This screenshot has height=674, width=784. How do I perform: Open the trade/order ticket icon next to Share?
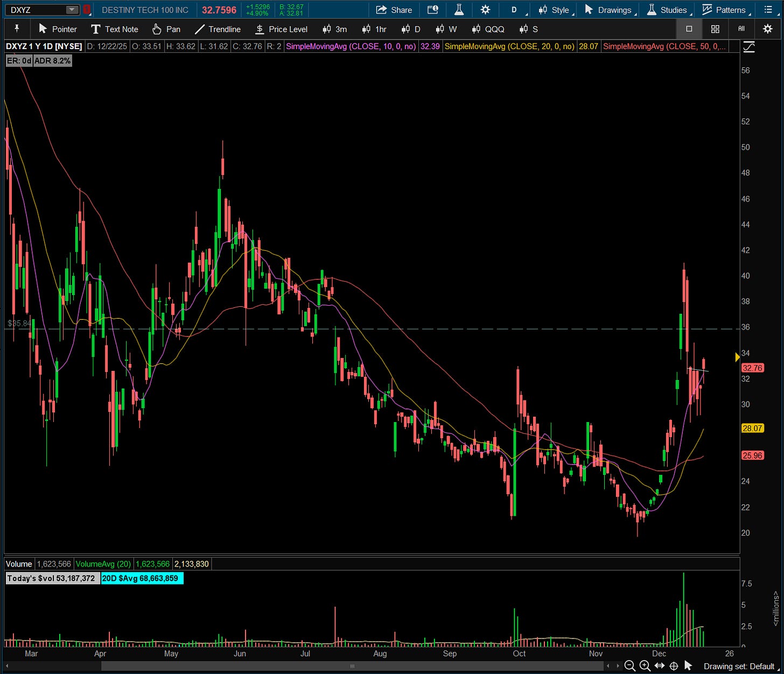432,10
